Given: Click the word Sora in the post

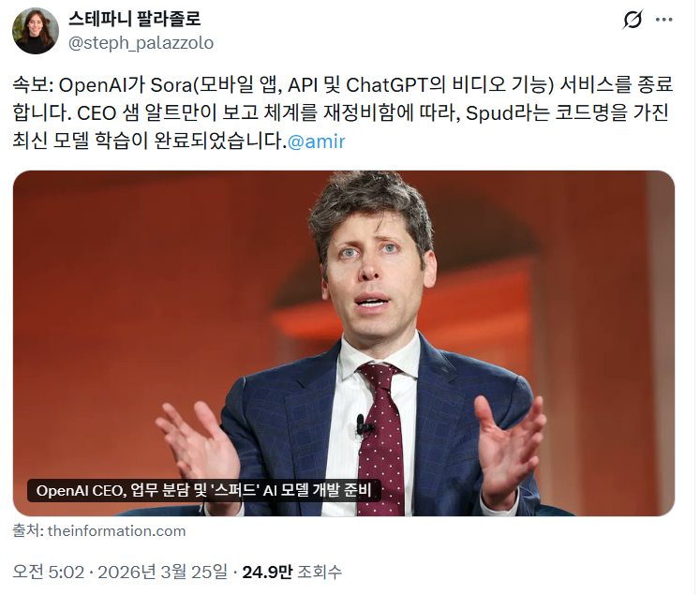Looking at the screenshot, I should pyautogui.click(x=171, y=85).
